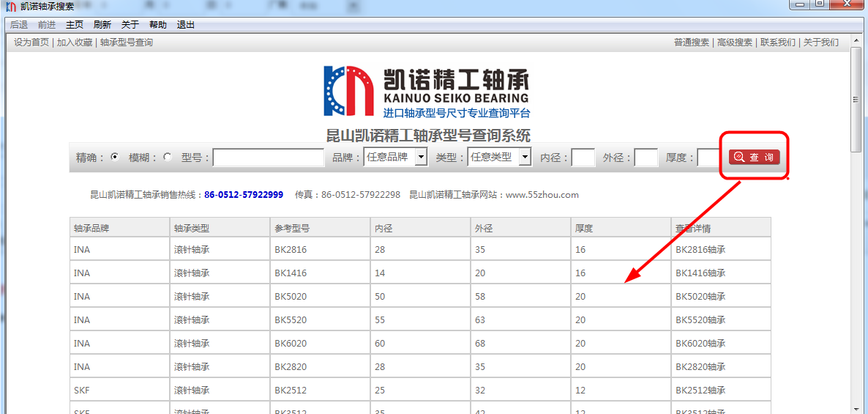Click the vertical scrollbar down arrow
The height and width of the screenshot is (414, 868).
tap(856, 408)
